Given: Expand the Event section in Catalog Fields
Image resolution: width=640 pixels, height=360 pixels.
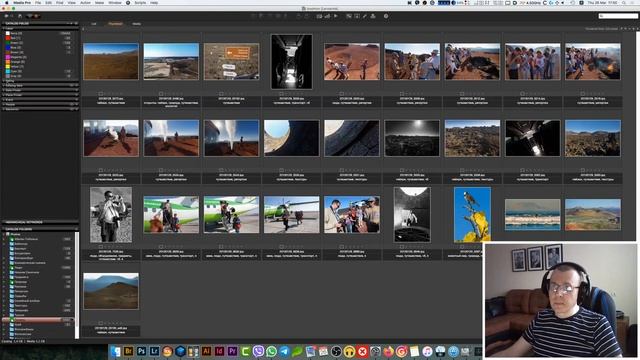Looking at the screenshot, I should [x=3, y=100].
